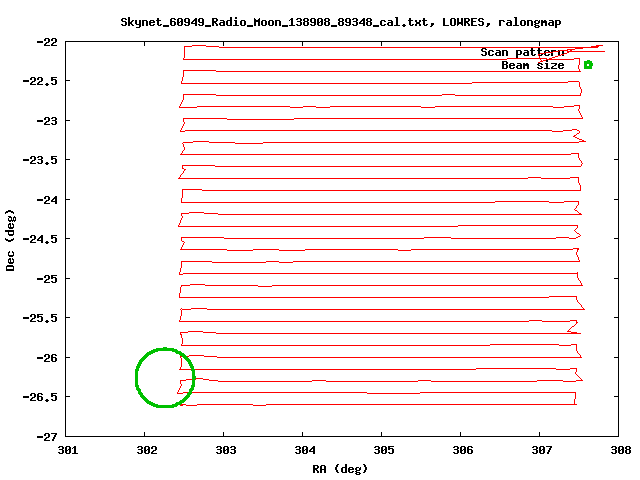Click the -23.5 tick label on Dec axis
The image size is (640, 480).
click(40, 160)
